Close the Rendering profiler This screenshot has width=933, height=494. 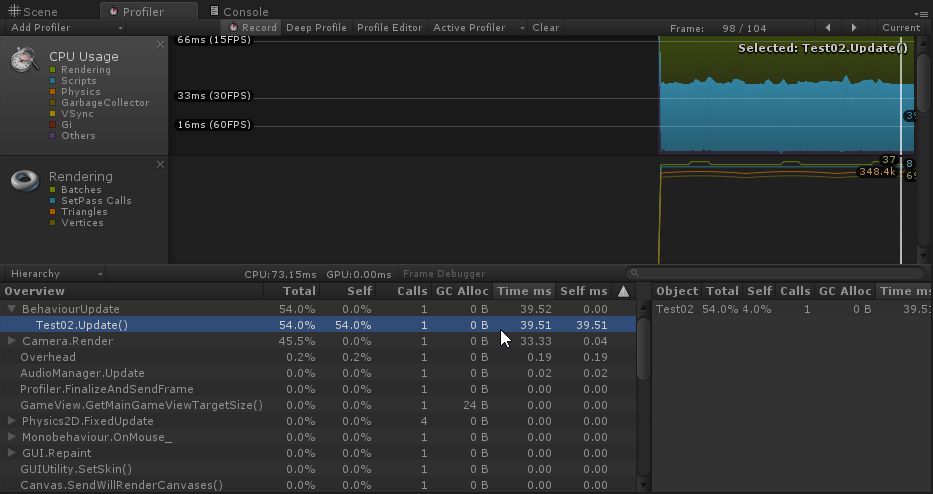[160, 165]
